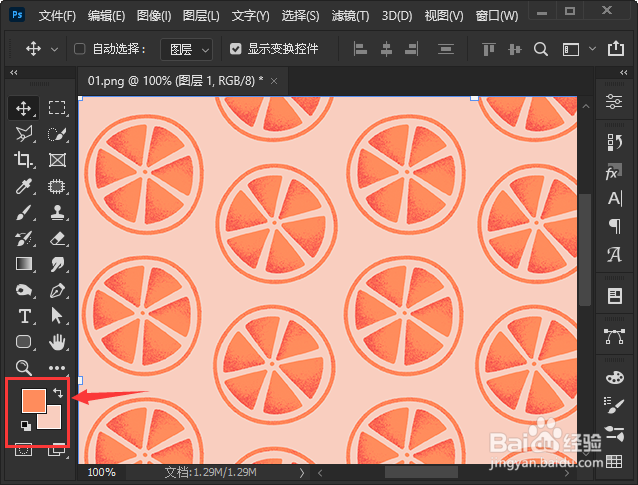This screenshot has width=638, height=485.
Task: Pick the Clone Stamp tool
Action: [57, 212]
